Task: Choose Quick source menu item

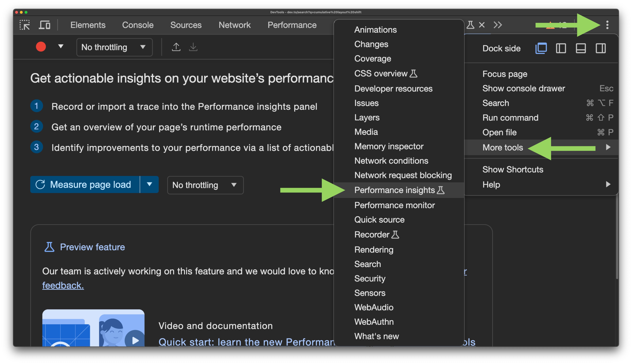Action: pyautogui.click(x=399, y=220)
